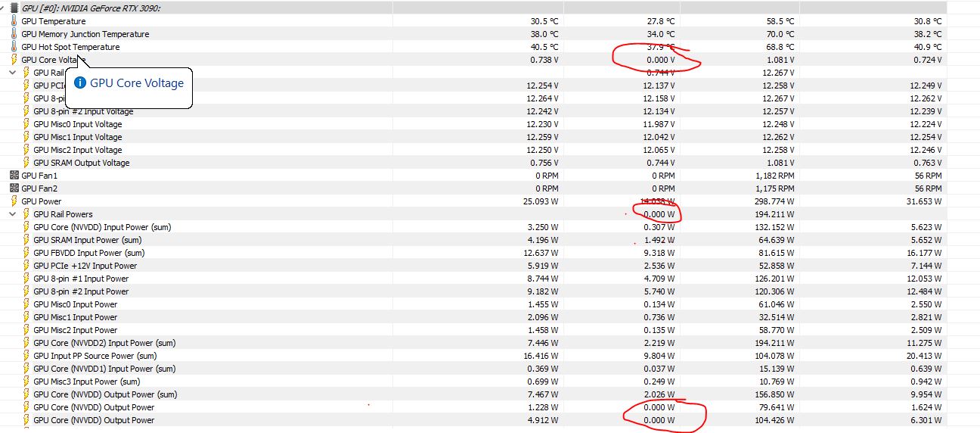Click the 64.639 W SRAM Input Power maximum

coord(776,240)
